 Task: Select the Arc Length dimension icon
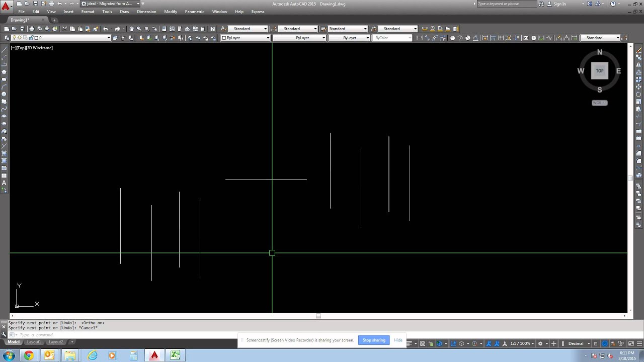point(435,38)
